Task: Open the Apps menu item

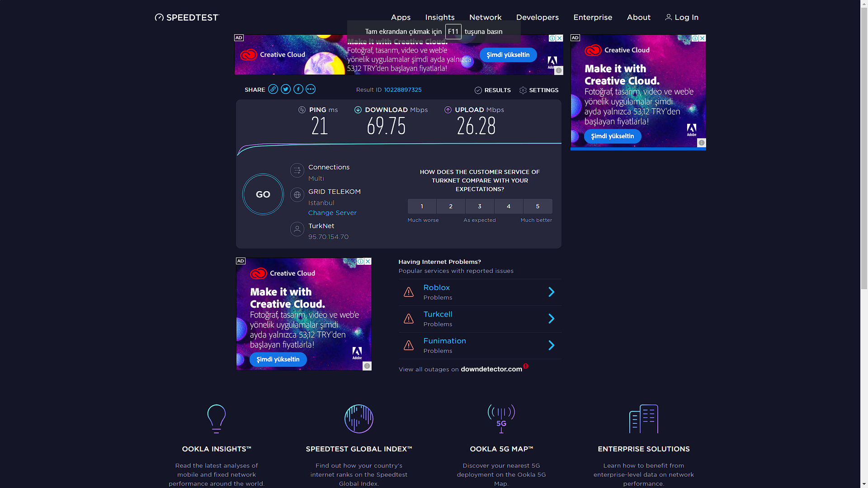Action: point(401,17)
